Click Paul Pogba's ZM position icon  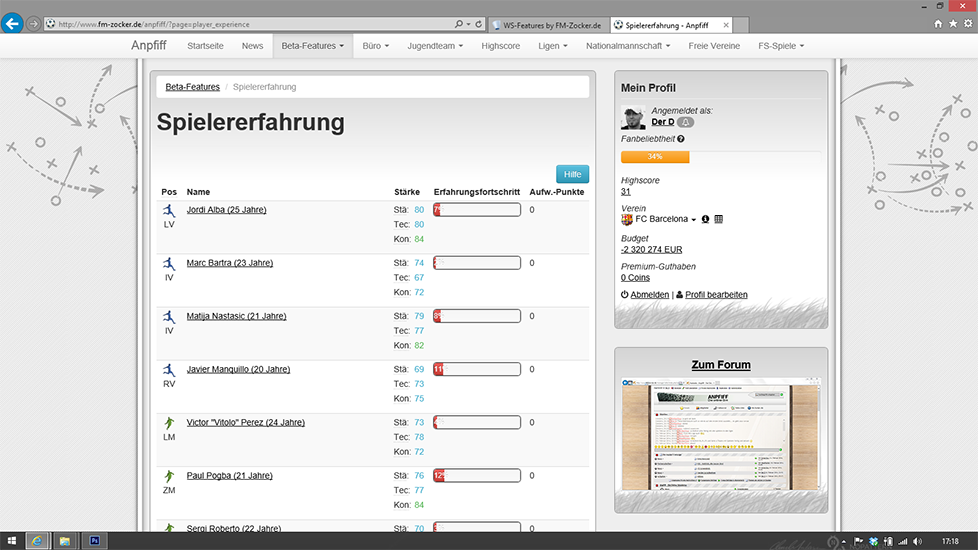click(169, 477)
